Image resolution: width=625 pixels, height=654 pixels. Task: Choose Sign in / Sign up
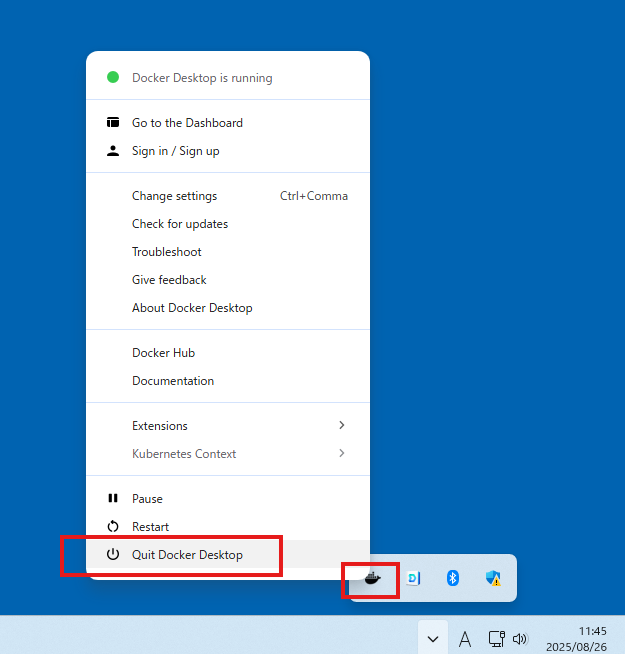coord(228,151)
